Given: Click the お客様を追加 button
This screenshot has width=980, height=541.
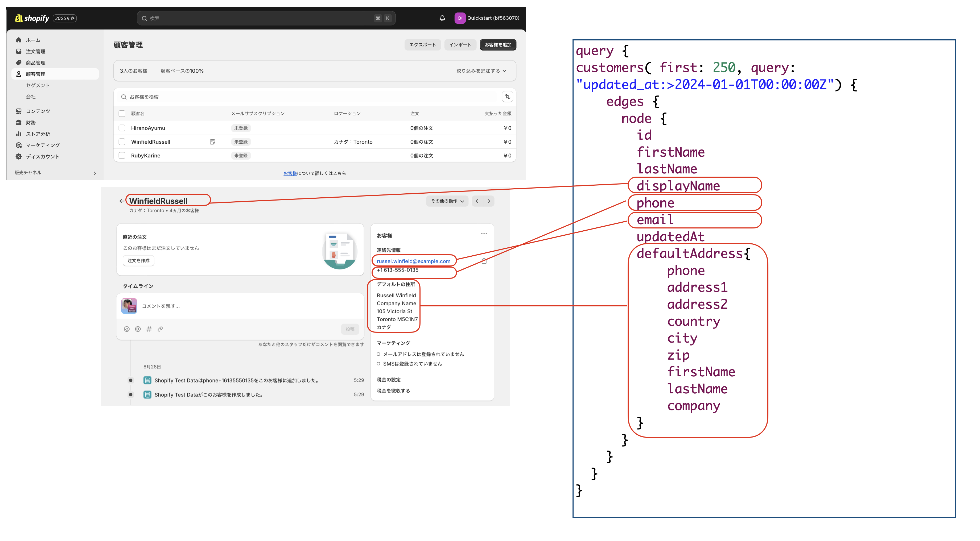Looking at the screenshot, I should pos(498,45).
